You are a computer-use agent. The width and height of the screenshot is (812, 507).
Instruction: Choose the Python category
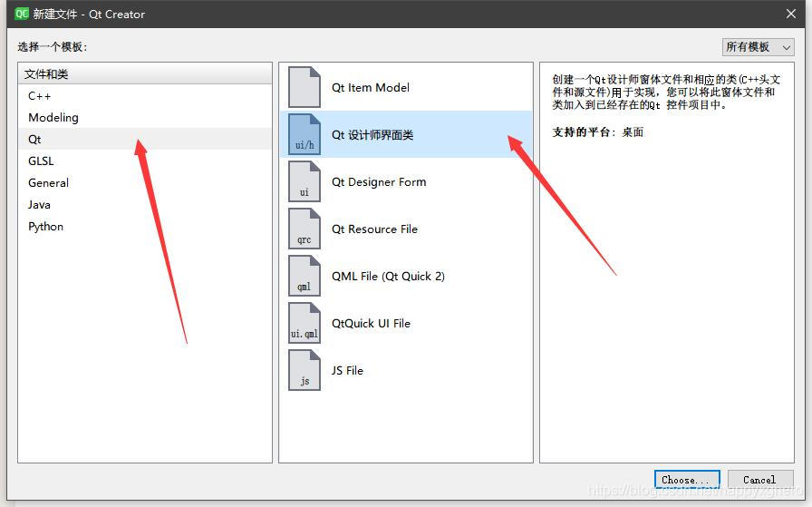145,227
